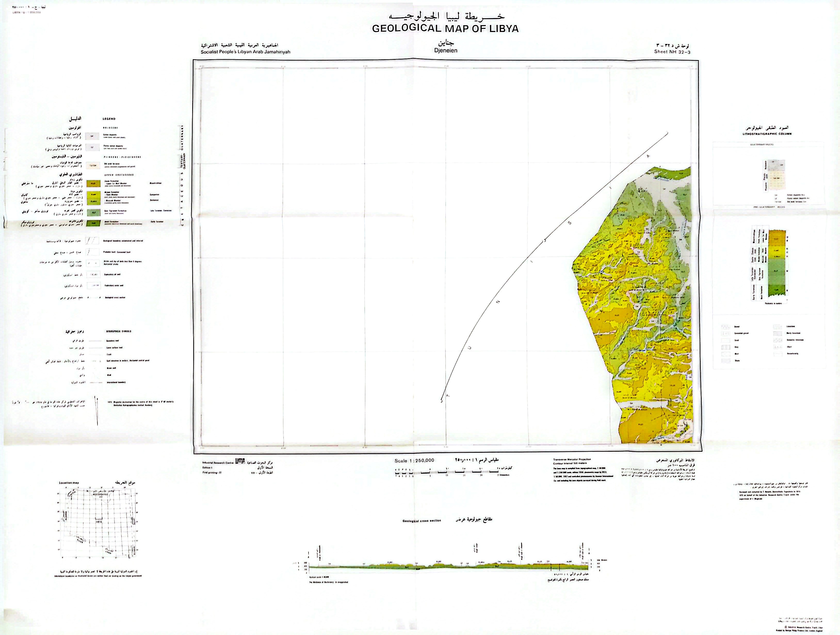Click the exploratory oil well symbol box
This screenshot has width=840, height=635.
click(x=93, y=275)
